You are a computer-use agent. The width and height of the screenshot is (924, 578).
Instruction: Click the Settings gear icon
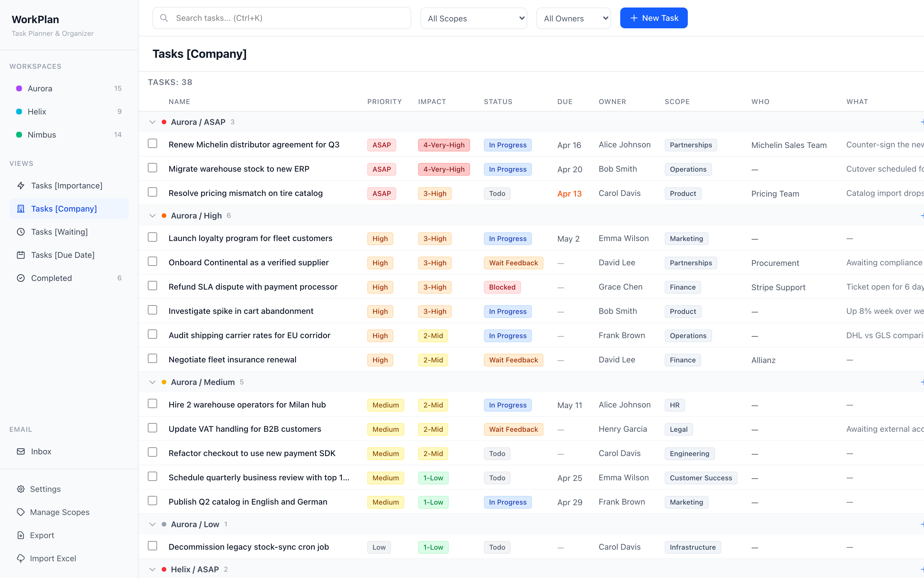pos(21,489)
